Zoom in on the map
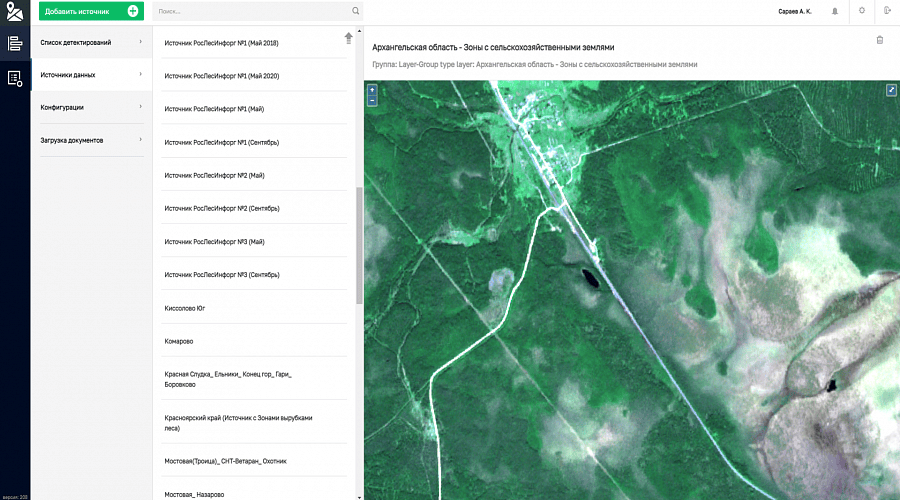This screenshot has width=900, height=500. [372, 90]
